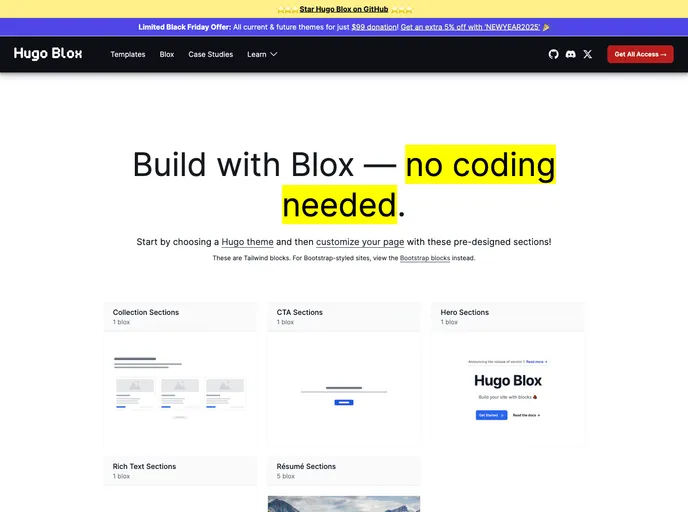Open the CTA Sections card title
Viewport: 688px width, 512px height.
pyautogui.click(x=300, y=312)
